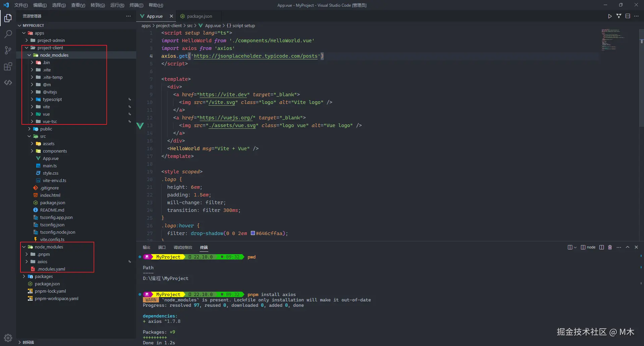The width and height of the screenshot is (644, 346).
Task: Collapse the src folder
Action: [29, 136]
